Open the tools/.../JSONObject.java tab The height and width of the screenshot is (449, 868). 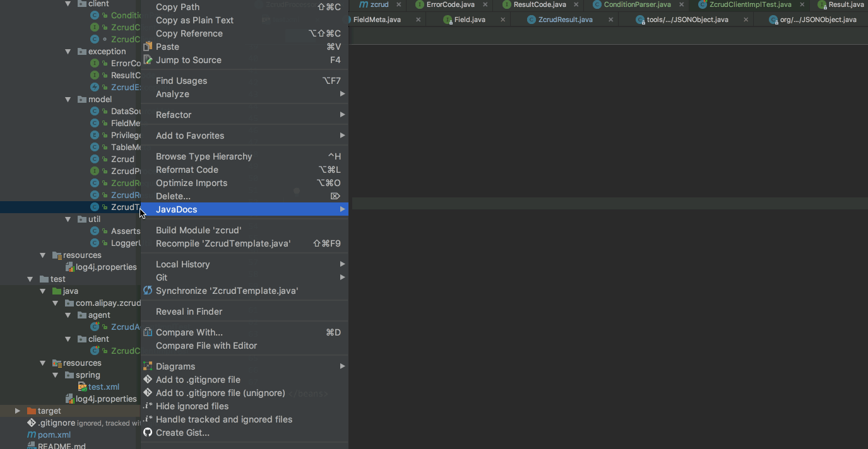pos(687,20)
